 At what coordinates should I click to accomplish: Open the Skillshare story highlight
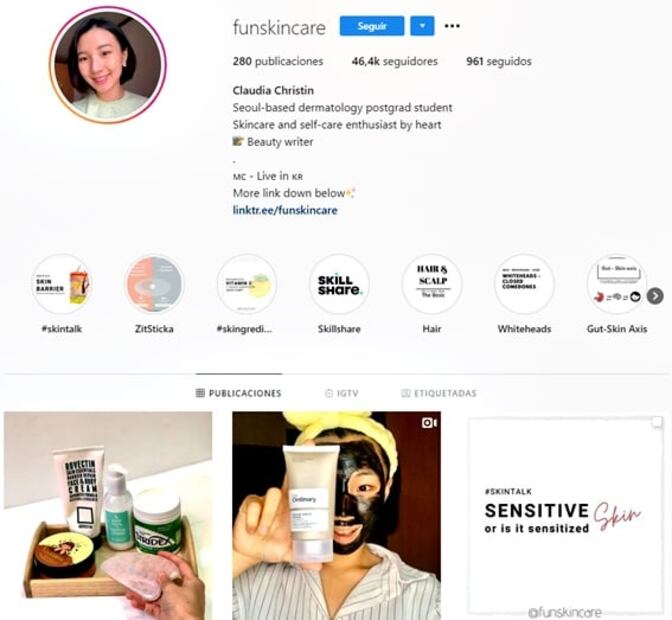click(x=339, y=284)
